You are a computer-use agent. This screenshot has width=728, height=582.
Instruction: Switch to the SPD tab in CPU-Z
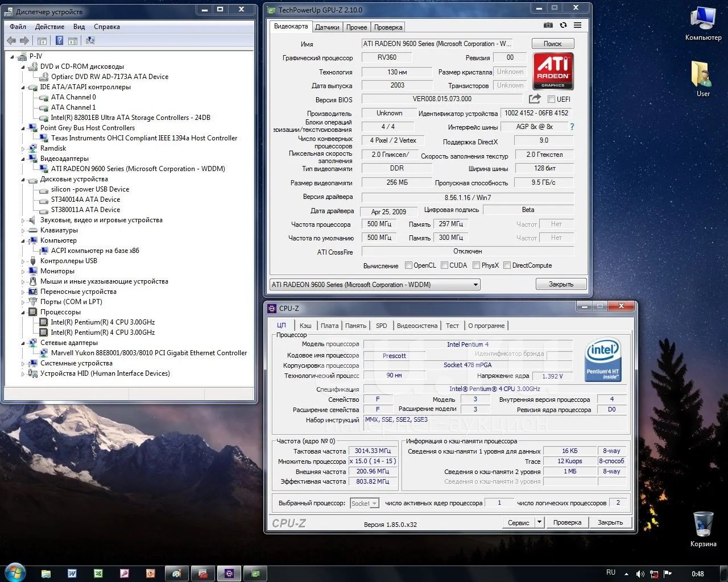click(x=381, y=326)
